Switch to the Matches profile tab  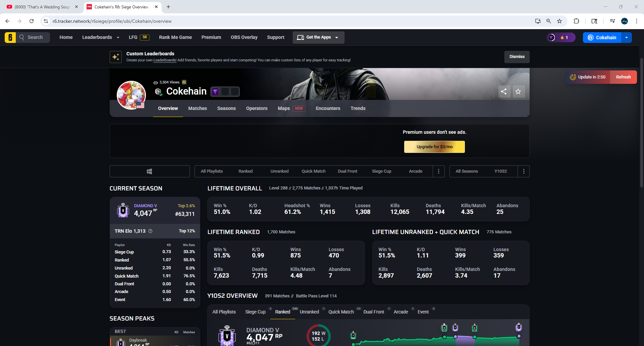(198, 108)
